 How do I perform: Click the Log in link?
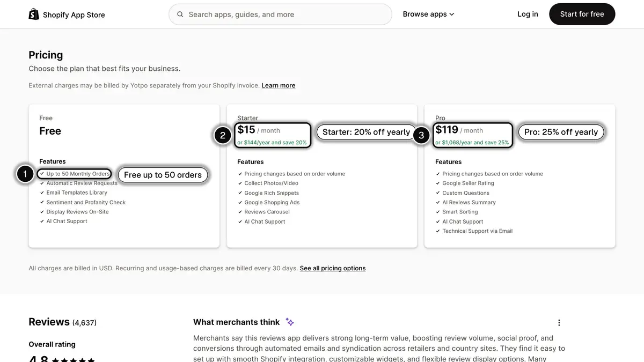[x=528, y=14]
